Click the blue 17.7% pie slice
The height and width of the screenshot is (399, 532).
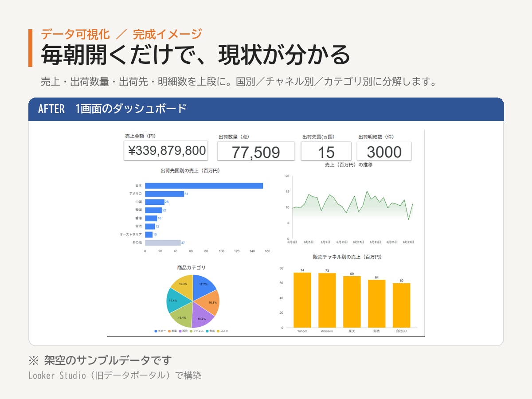tap(203, 287)
